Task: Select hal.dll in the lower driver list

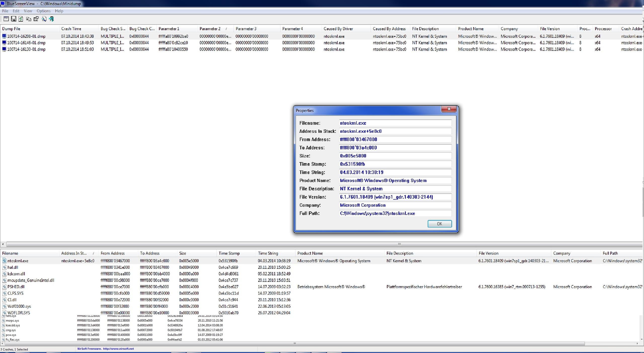Action: pyautogui.click(x=13, y=267)
